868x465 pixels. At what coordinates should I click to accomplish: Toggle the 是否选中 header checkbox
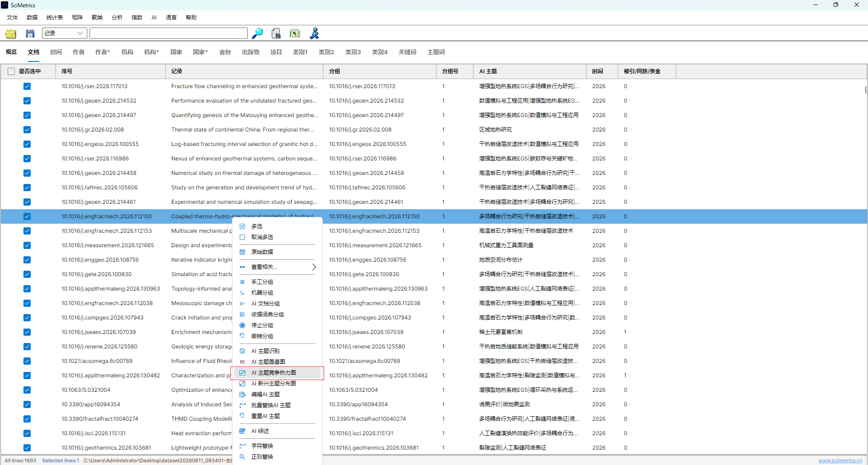coord(11,71)
